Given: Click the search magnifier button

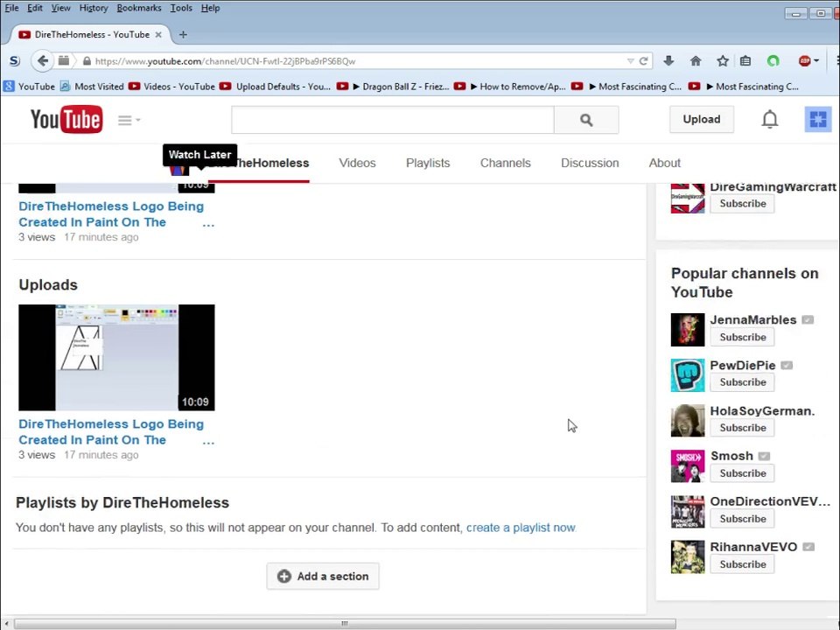Looking at the screenshot, I should coord(586,120).
